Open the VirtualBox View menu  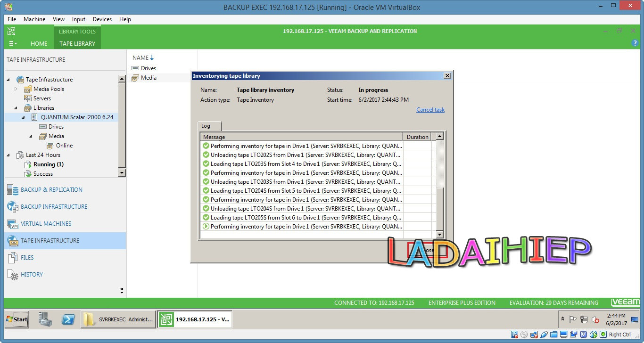(59, 19)
